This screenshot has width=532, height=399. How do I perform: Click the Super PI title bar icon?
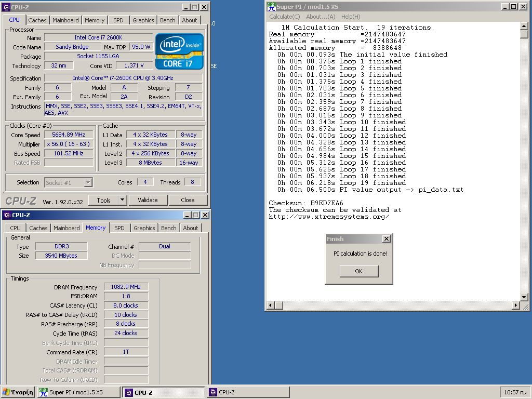point(271,6)
